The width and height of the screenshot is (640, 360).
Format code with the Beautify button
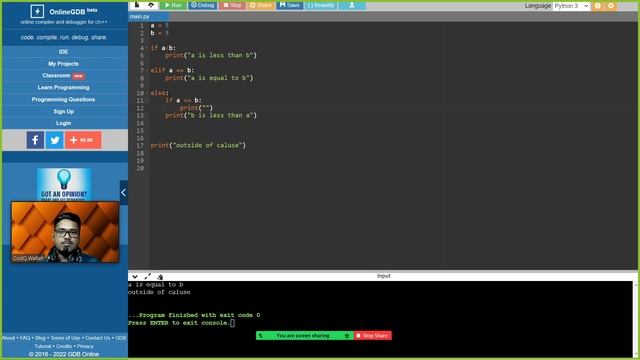click(321, 5)
